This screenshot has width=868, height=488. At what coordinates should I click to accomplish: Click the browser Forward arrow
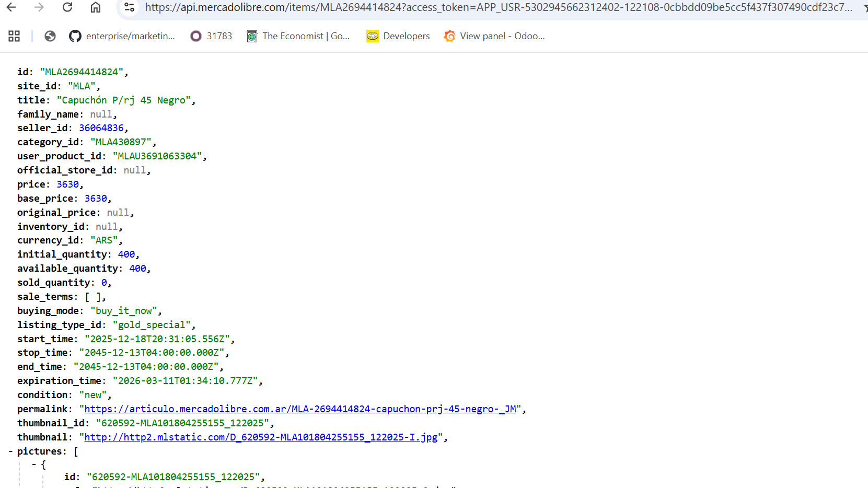tap(39, 7)
